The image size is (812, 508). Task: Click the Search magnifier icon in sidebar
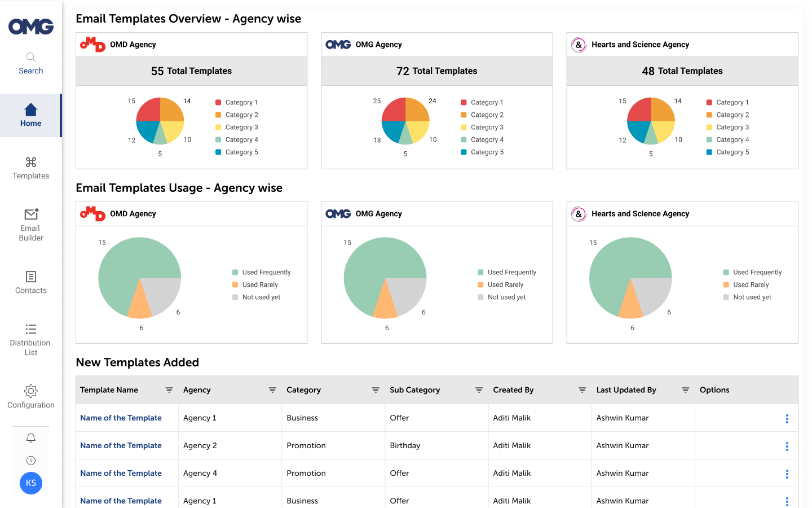[31, 57]
